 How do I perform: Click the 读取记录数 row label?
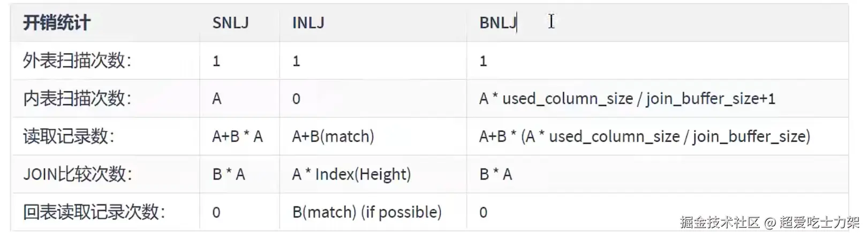68,137
